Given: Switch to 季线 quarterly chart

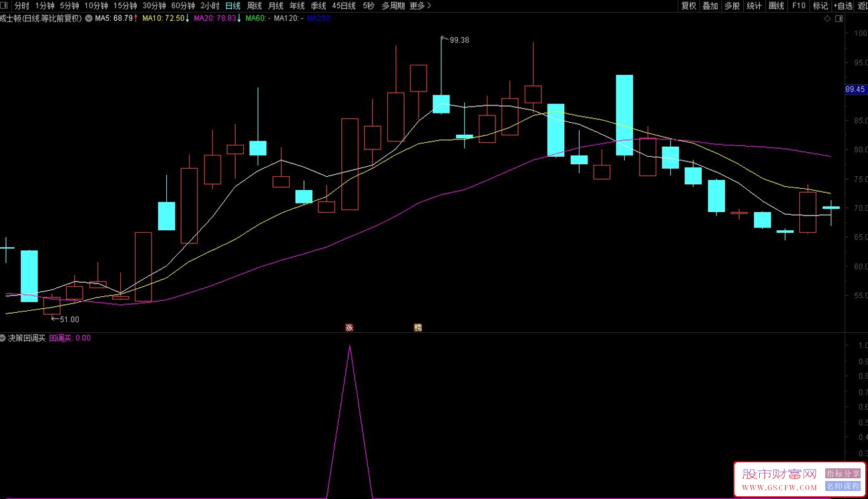Looking at the screenshot, I should [x=318, y=5].
